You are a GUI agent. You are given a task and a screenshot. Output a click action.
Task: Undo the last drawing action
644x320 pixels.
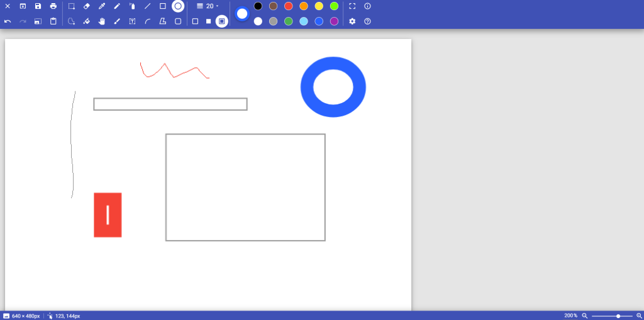[8, 21]
